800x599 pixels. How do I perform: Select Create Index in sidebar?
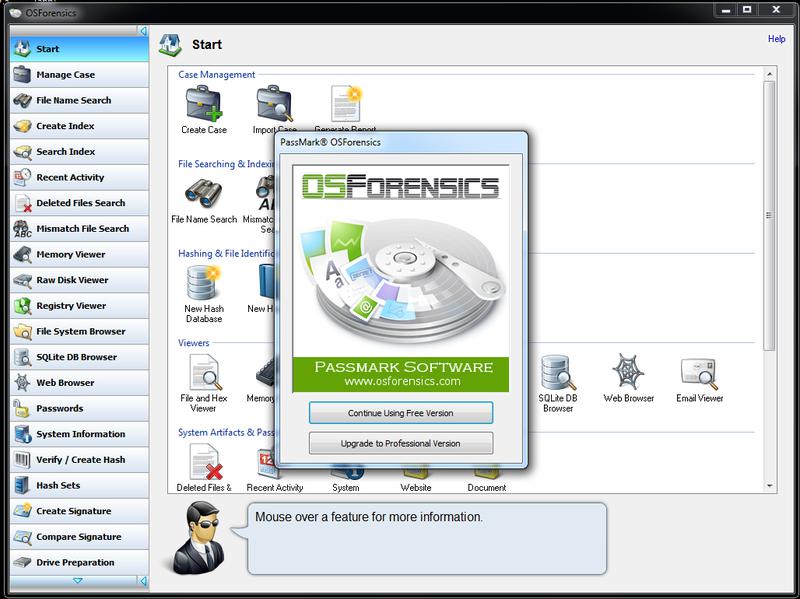80,126
